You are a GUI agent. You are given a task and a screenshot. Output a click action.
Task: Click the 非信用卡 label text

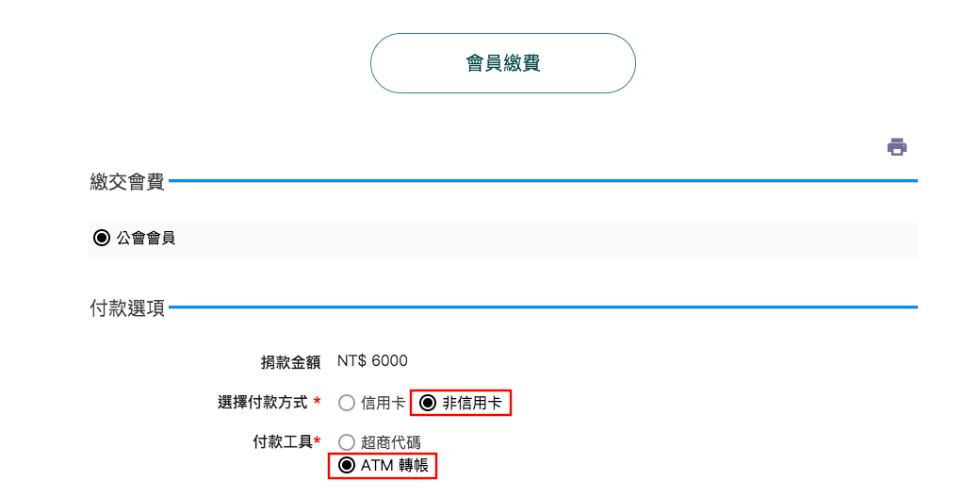[x=472, y=403]
